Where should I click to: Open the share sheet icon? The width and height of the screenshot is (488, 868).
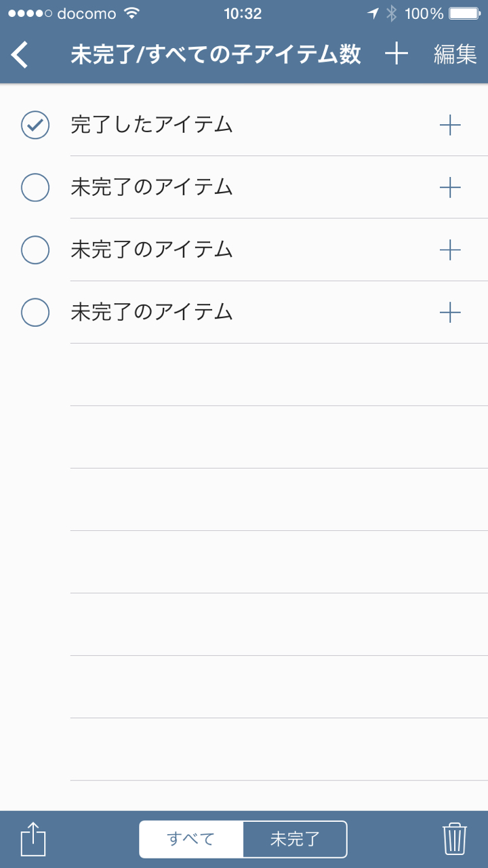click(33, 840)
